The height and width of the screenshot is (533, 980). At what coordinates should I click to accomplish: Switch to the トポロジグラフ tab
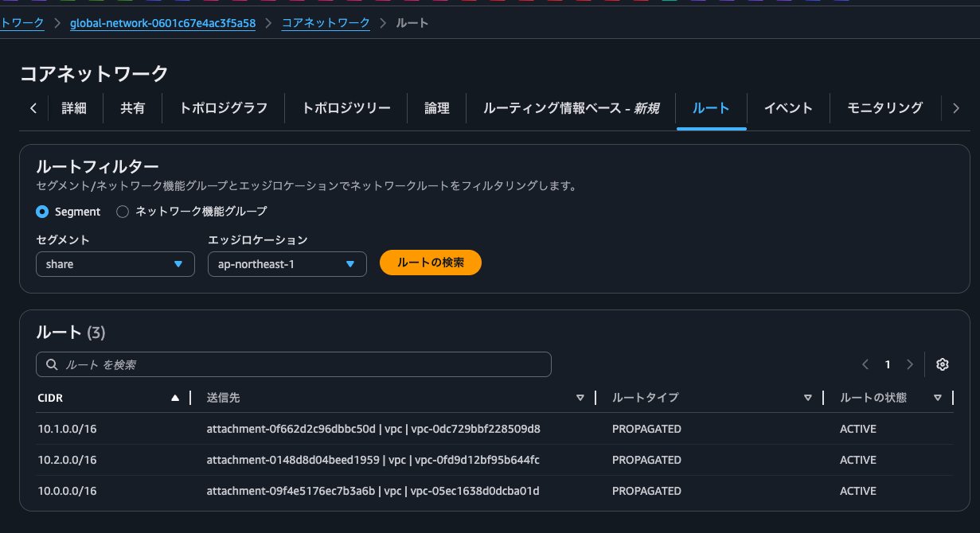coord(223,108)
